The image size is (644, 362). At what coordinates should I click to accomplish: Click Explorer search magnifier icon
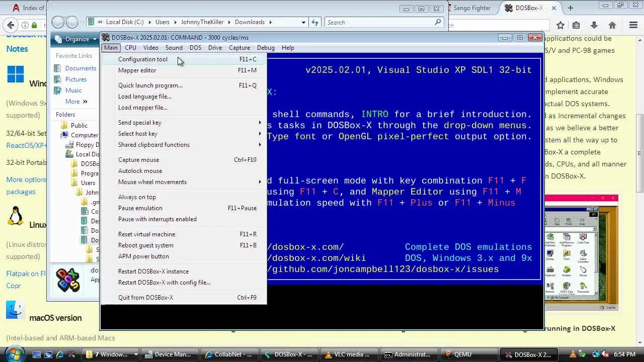coord(438,22)
